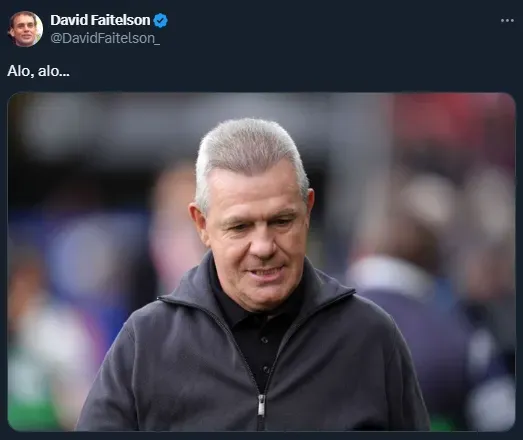
Task: Open the @DavidFaitelson_ handle link
Action: point(105,38)
